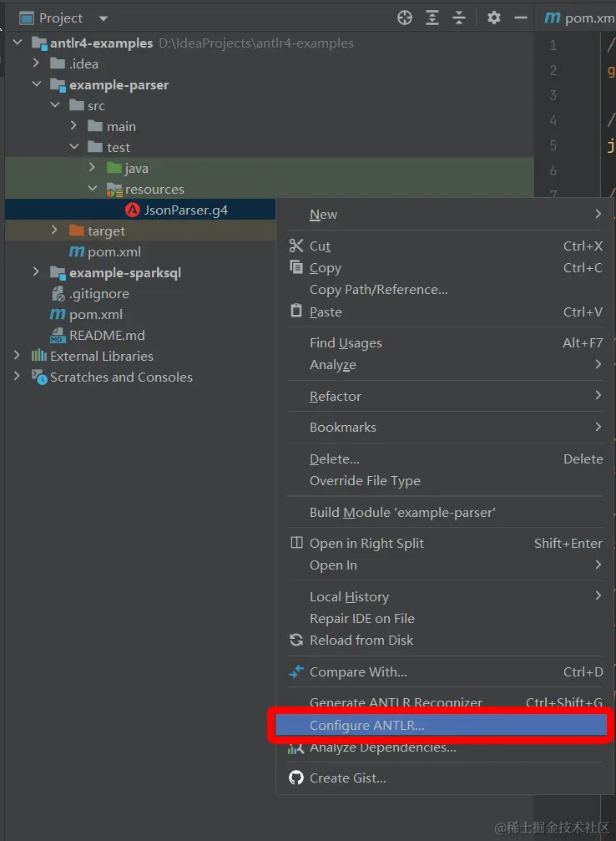
Task: Expand the target folder
Action: [x=54, y=231]
